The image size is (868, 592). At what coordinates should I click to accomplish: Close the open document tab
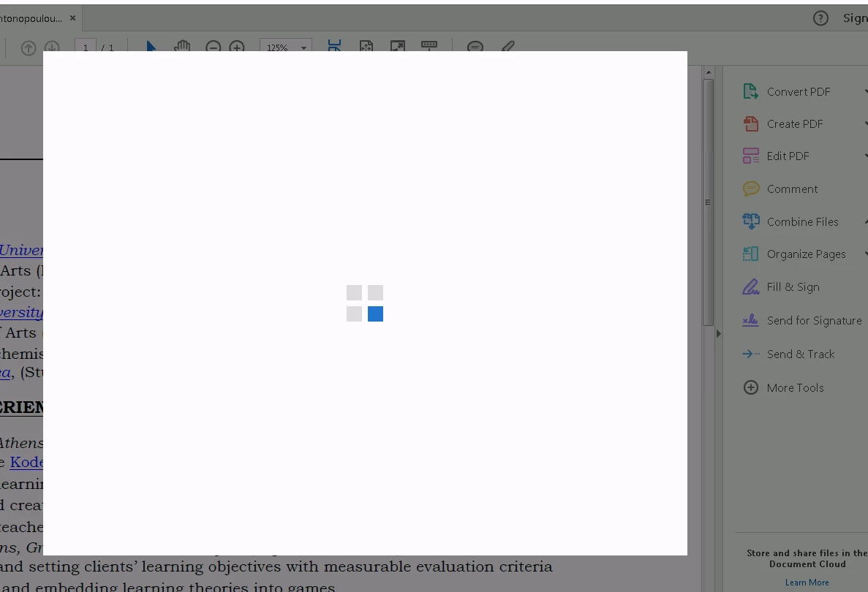(72, 18)
